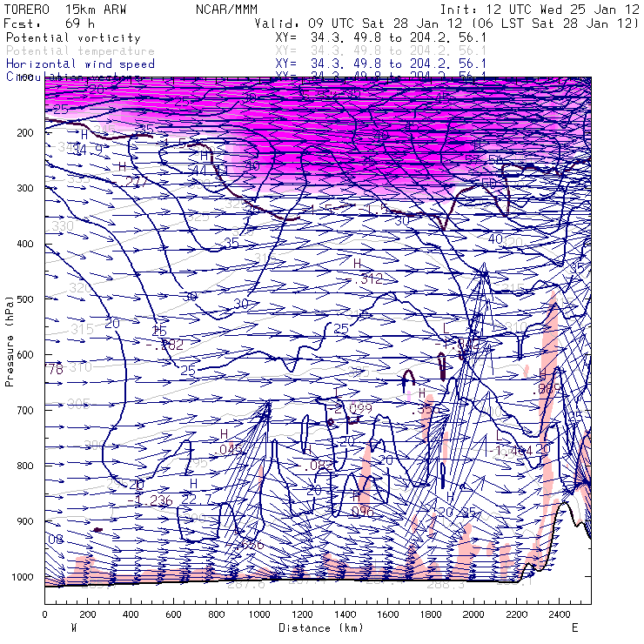This screenshot has height=644, width=644.
Task: Click the XY coordinates beside Horizontal wind speed
Action: coord(380,64)
